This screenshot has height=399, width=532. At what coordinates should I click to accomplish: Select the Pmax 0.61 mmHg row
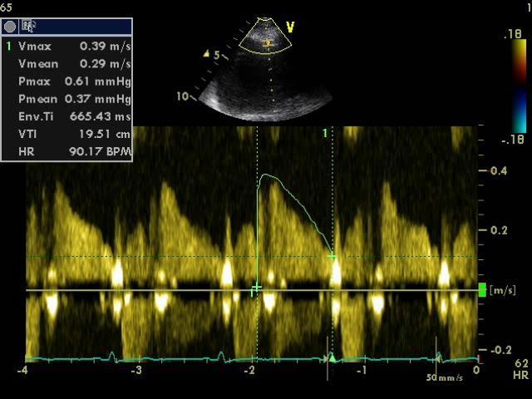click(x=66, y=81)
